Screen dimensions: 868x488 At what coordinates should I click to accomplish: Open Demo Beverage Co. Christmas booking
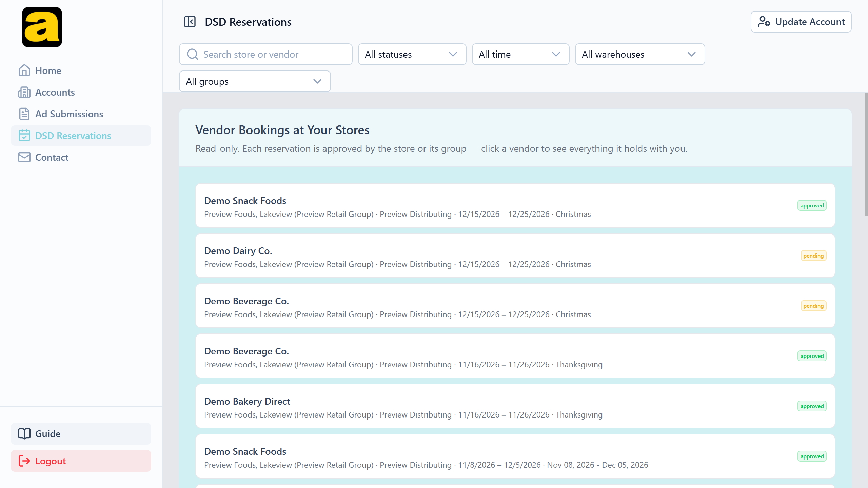(515, 306)
